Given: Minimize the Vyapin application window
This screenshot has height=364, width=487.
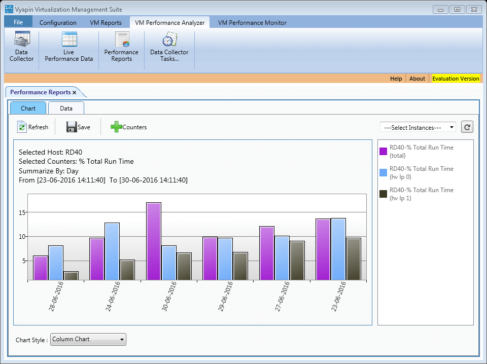Looking at the screenshot, I should point(440,10).
